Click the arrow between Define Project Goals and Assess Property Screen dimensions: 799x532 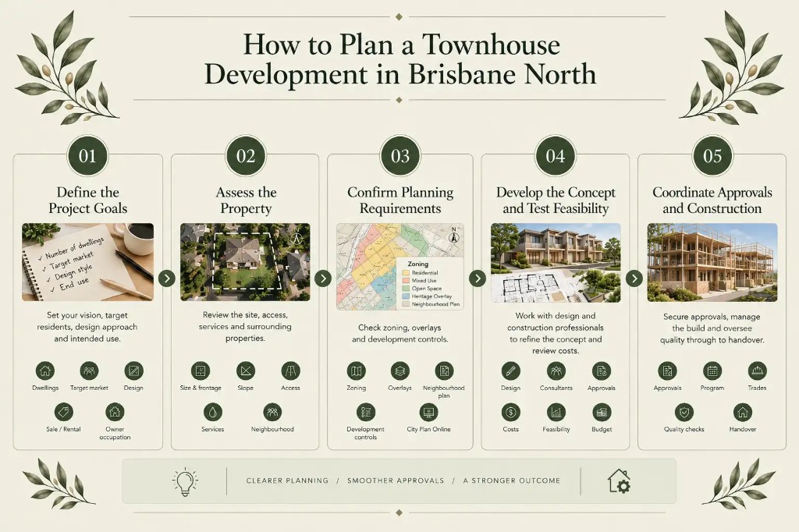click(x=167, y=278)
